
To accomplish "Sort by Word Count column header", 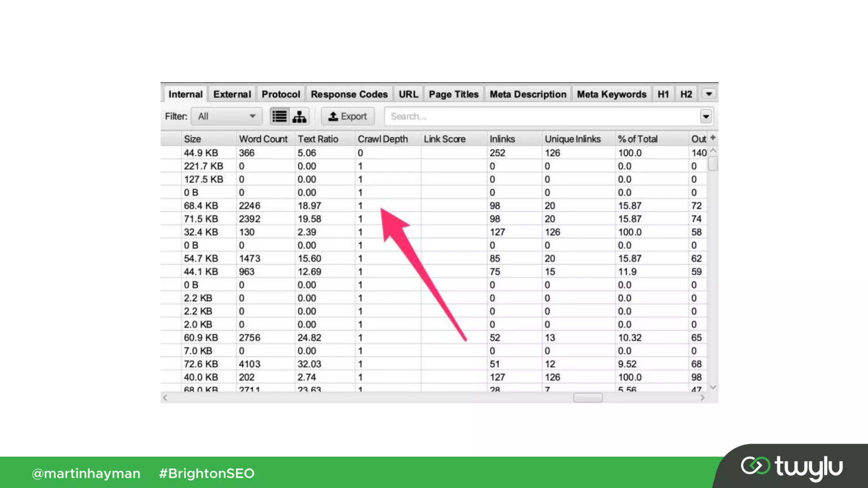I will click(x=263, y=139).
